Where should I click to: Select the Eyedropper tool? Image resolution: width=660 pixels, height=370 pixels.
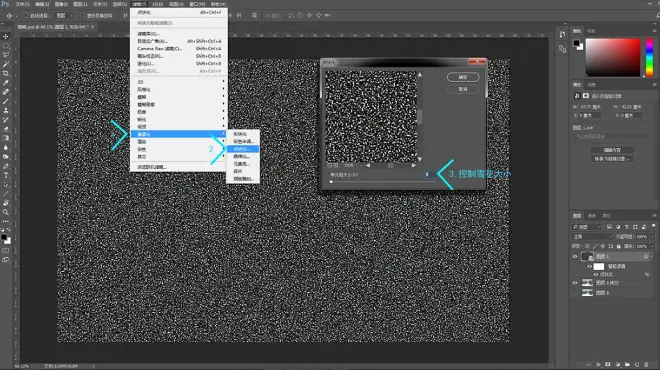coord(6,83)
